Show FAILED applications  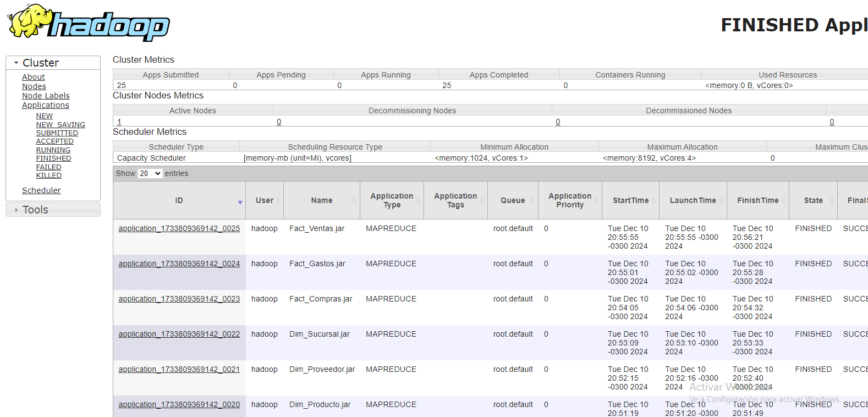pyautogui.click(x=49, y=167)
